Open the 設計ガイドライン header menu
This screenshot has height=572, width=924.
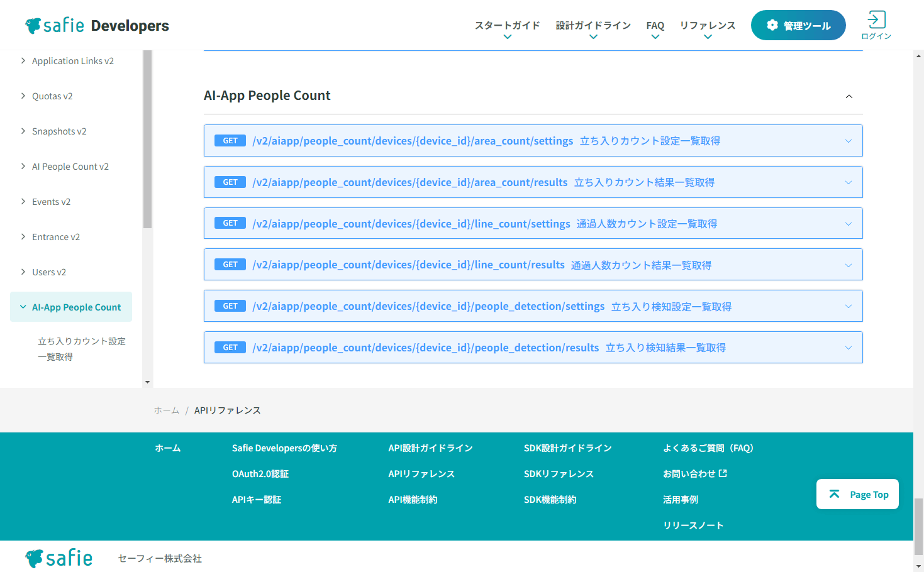click(593, 30)
